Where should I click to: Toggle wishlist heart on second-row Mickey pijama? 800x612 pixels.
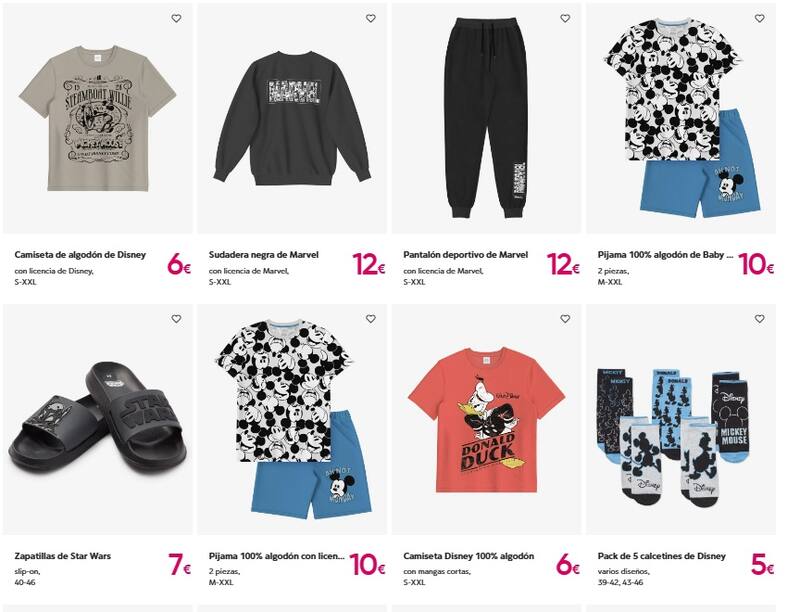(370, 319)
